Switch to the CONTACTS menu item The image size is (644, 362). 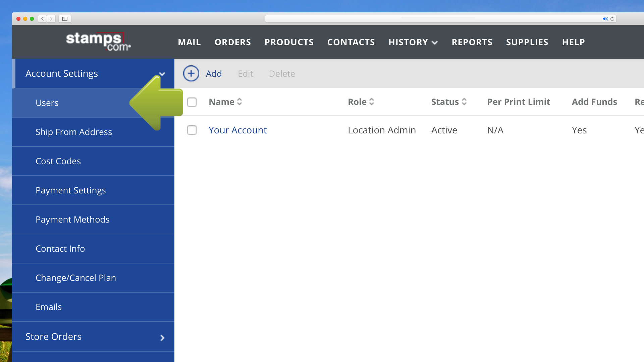[351, 42]
